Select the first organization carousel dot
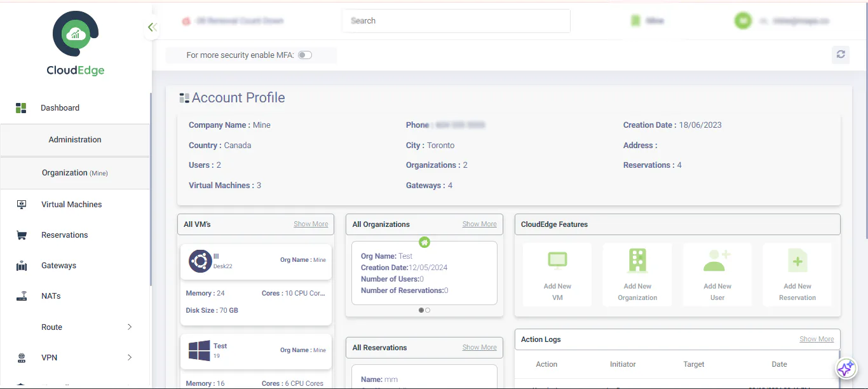868x389 pixels. (x=421, y=310)
